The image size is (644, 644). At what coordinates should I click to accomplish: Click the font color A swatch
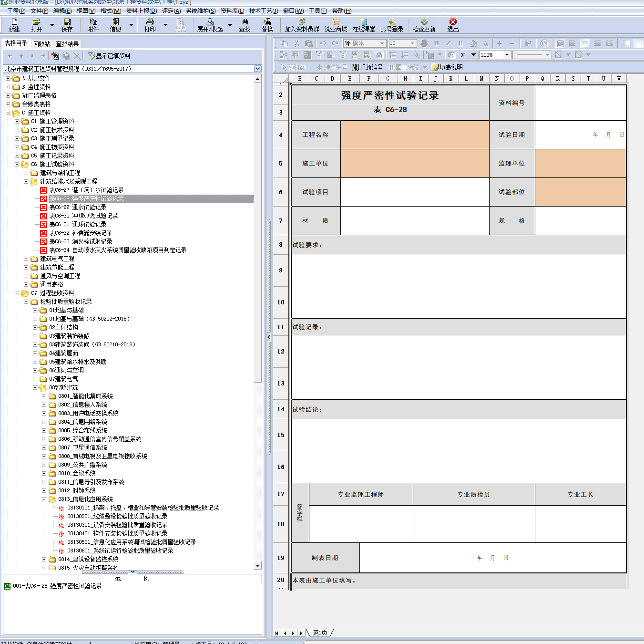(x=486, y=43)
